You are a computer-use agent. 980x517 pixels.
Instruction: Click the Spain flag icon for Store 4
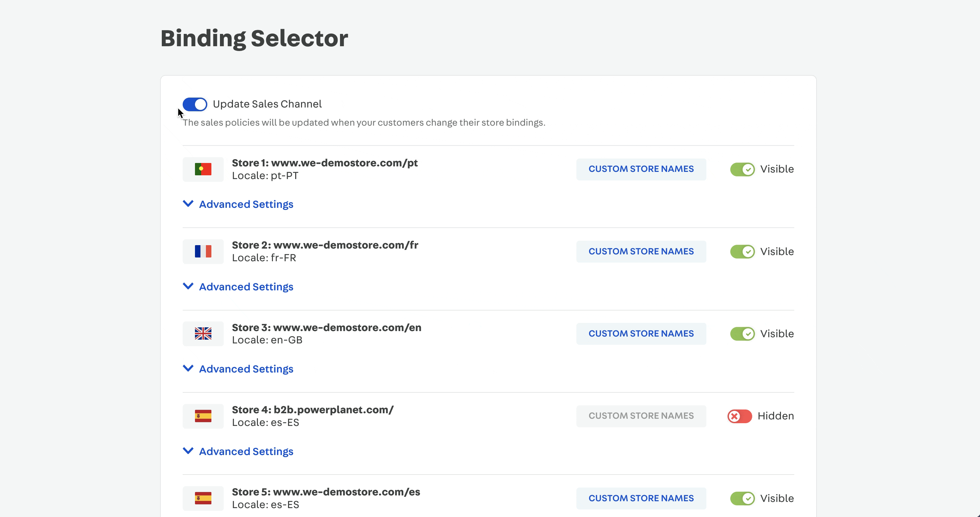pyautogui.click(x=203, y=416)
